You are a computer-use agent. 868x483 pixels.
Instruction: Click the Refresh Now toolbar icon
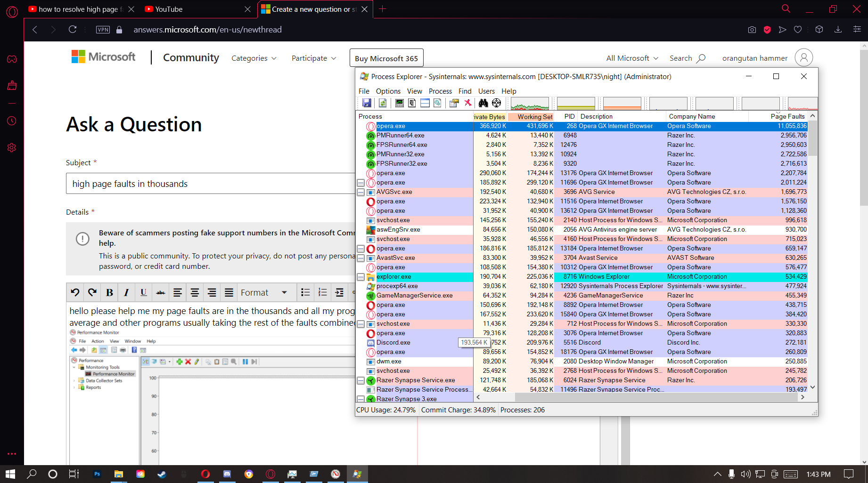tap(383, 103)
